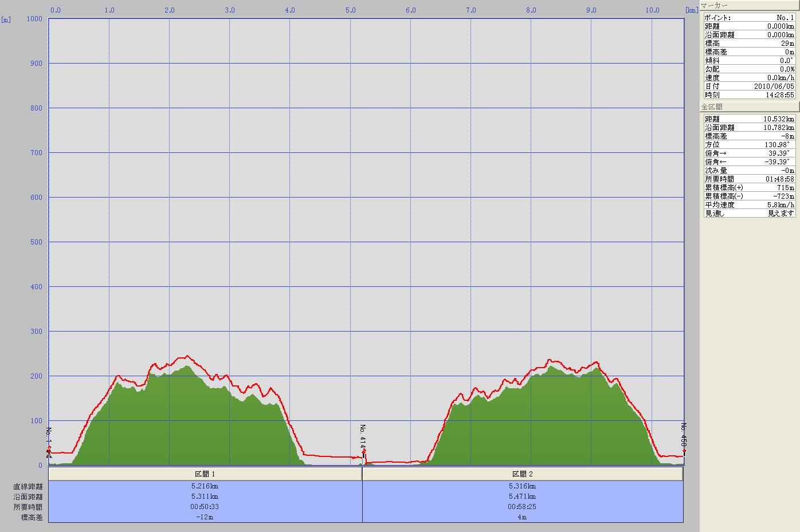Click section 2 elevation difference 4m
800x532 pixels.
point(523,517)
